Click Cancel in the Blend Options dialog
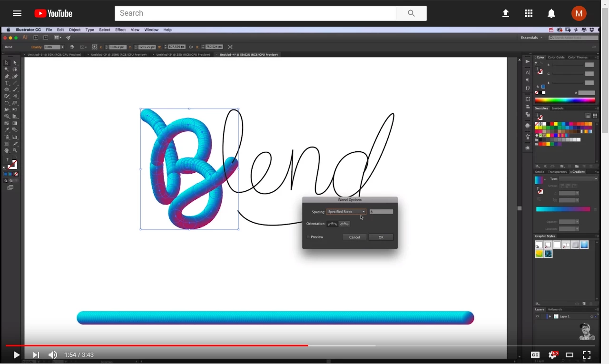Image resolution: width=609 pixels, height=364 pixels. 354,237
